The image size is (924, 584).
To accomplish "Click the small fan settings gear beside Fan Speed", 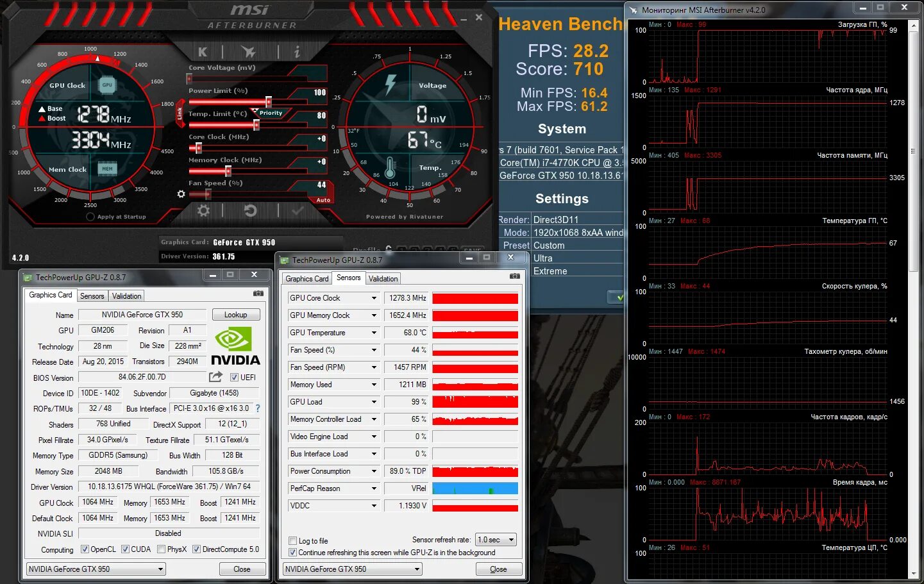I will pos(181,194).
